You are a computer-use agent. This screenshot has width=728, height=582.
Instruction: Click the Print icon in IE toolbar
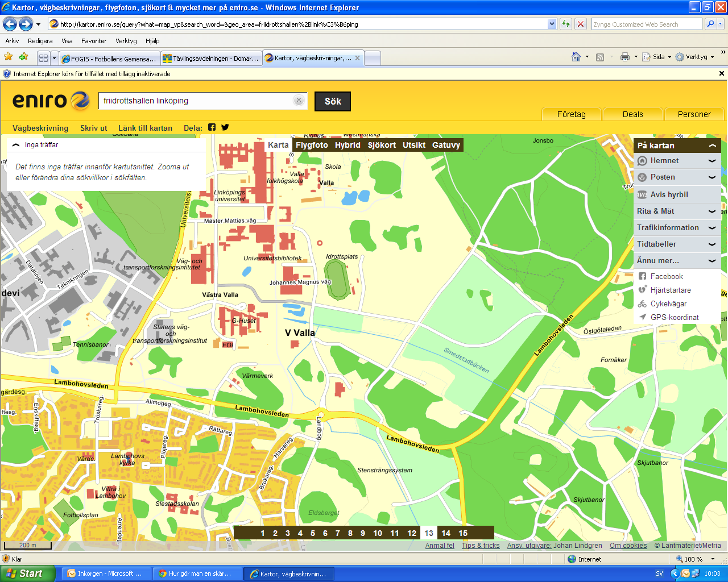625,57
